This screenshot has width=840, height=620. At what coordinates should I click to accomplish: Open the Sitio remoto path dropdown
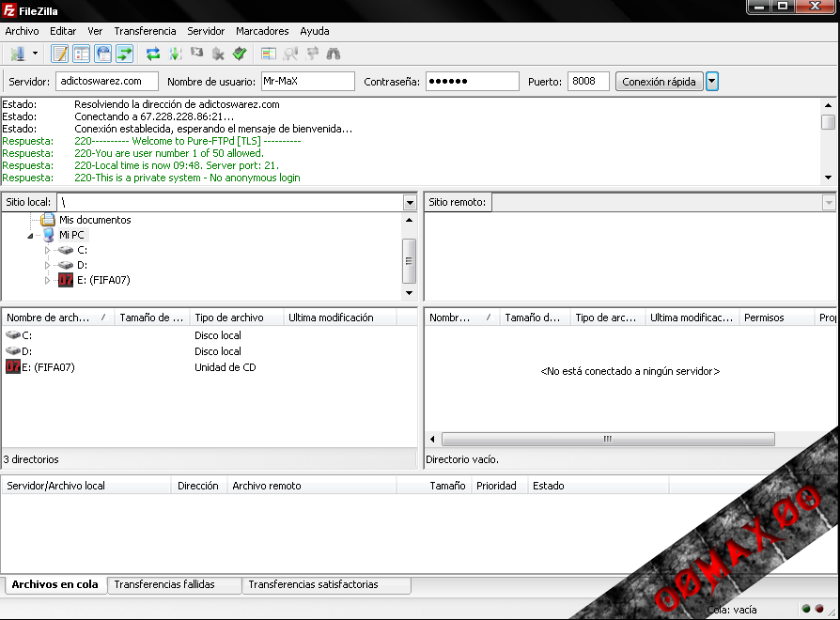829,202
